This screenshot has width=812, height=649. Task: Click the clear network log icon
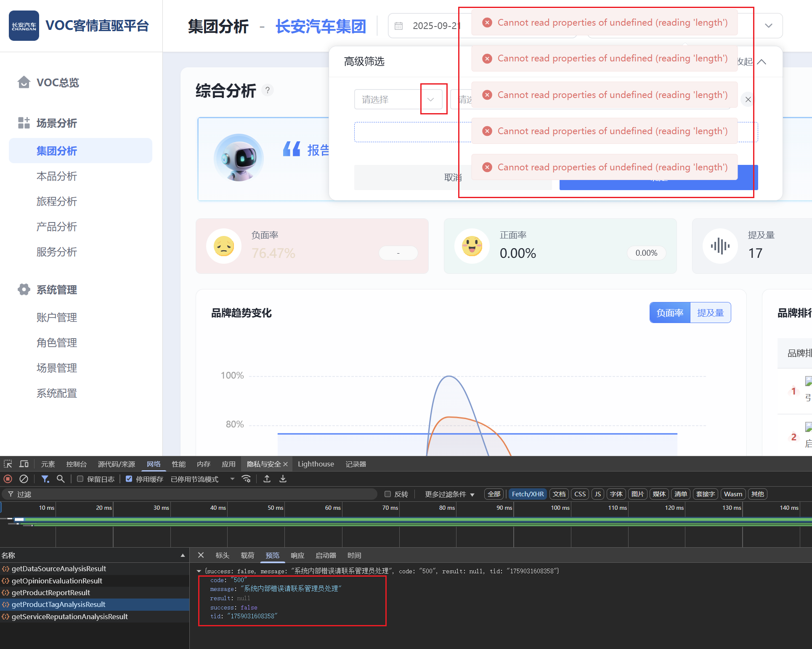[x=24, y=479]
